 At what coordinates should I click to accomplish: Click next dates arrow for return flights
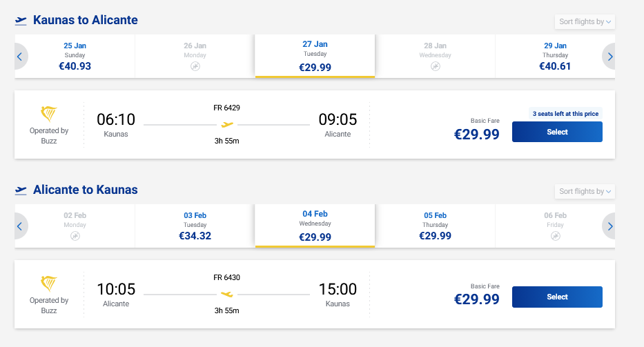pos(609,226)
